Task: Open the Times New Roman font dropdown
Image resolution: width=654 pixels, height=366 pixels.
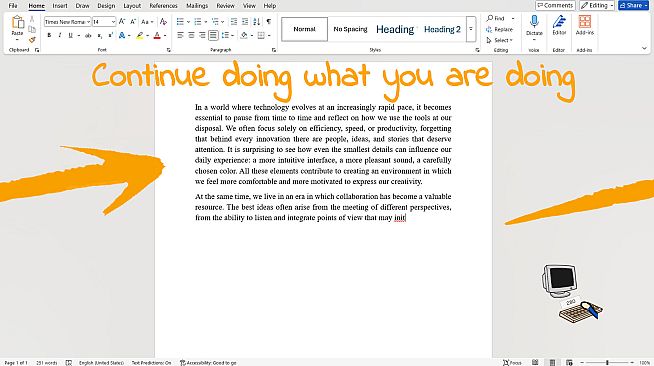Action: tap(68, 22)
